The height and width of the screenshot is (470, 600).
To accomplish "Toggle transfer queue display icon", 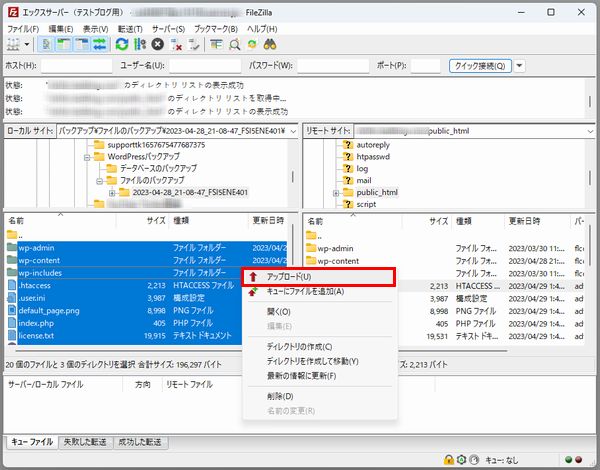I will pos(100,45).
